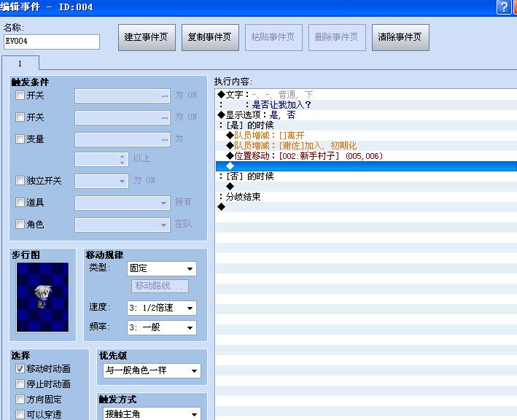
Task: Select the 分歧结束 line
Action: [x=366, y=197]
